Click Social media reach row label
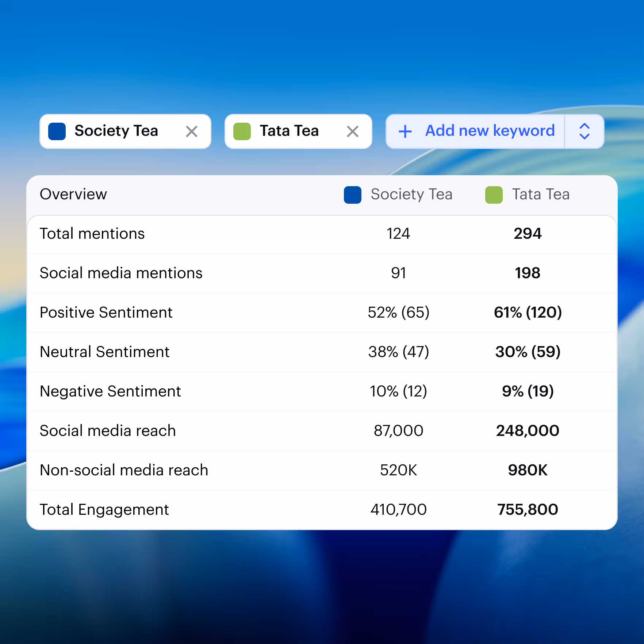The height and width of the screenshot is (644, 644). (108, 431)
